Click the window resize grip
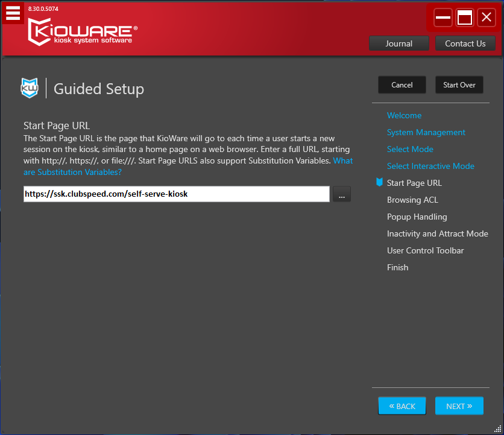This screenshot has height=435, width=504. tap(497, 429)
